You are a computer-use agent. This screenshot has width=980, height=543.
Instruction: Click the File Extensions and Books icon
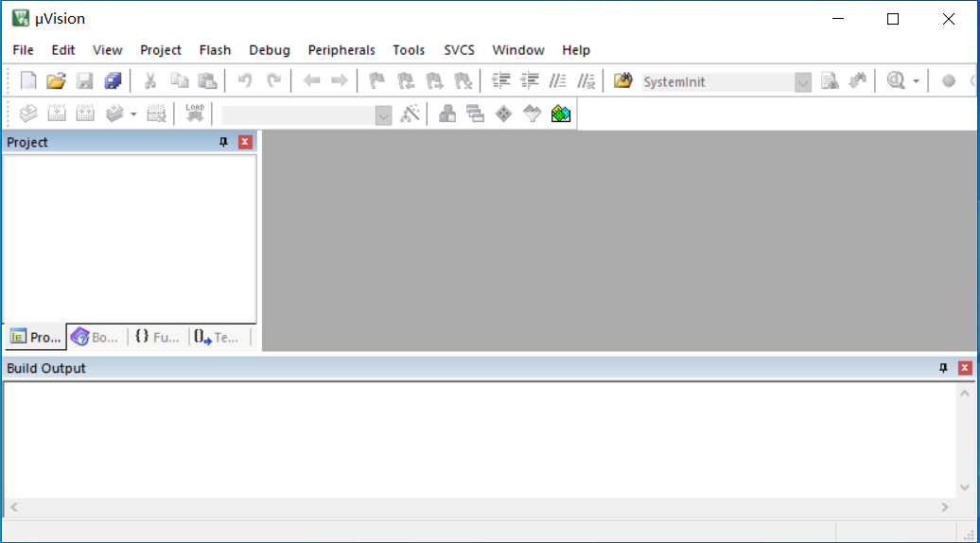click(447, 114)
